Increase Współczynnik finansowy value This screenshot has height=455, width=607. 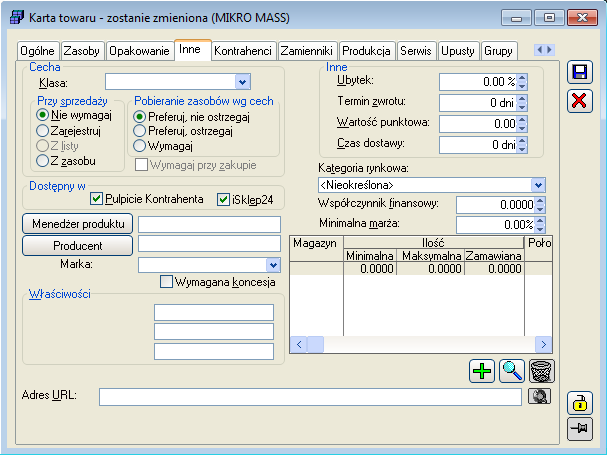click(x=540, y=201)
